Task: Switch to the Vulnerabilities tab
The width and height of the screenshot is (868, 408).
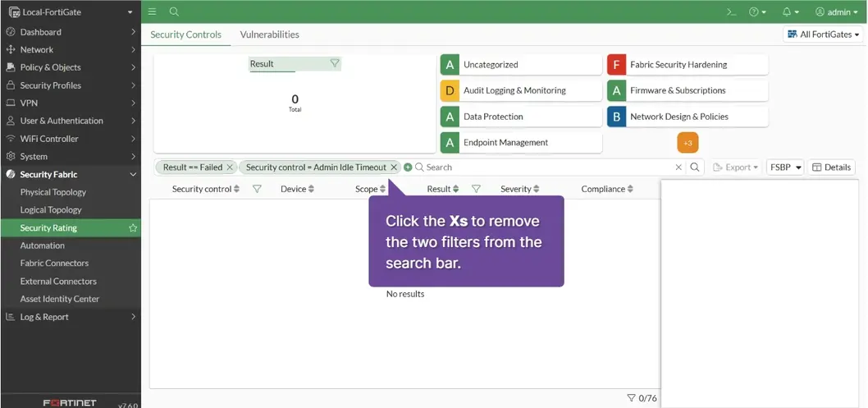Action: 270,34
